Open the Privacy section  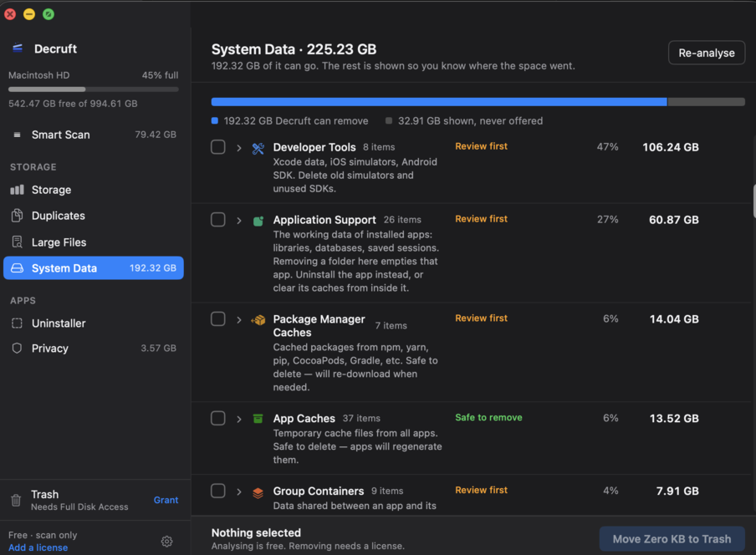point(94,349)
